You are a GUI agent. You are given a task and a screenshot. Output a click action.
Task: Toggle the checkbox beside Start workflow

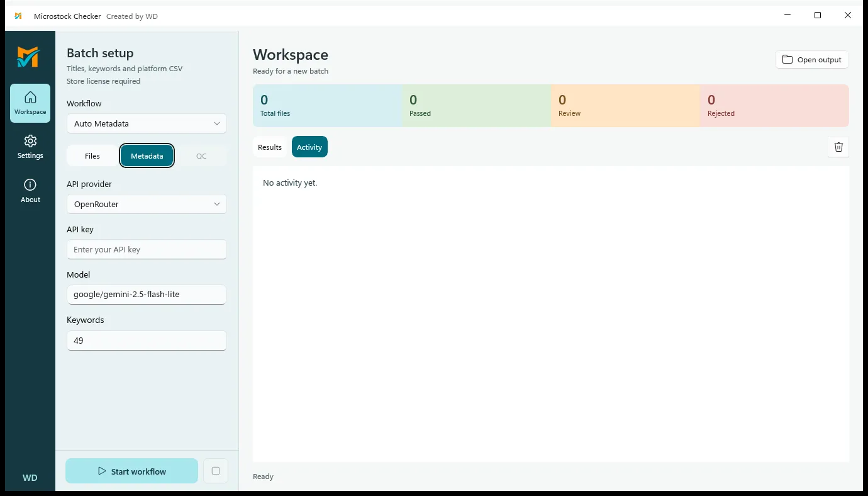(x=216, y=471)
